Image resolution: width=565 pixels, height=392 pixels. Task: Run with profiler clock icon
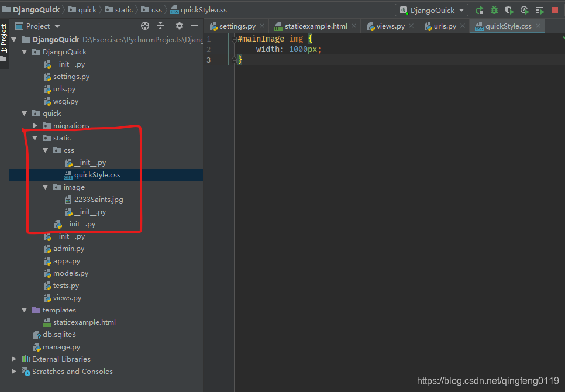click(x=525, y=11)
